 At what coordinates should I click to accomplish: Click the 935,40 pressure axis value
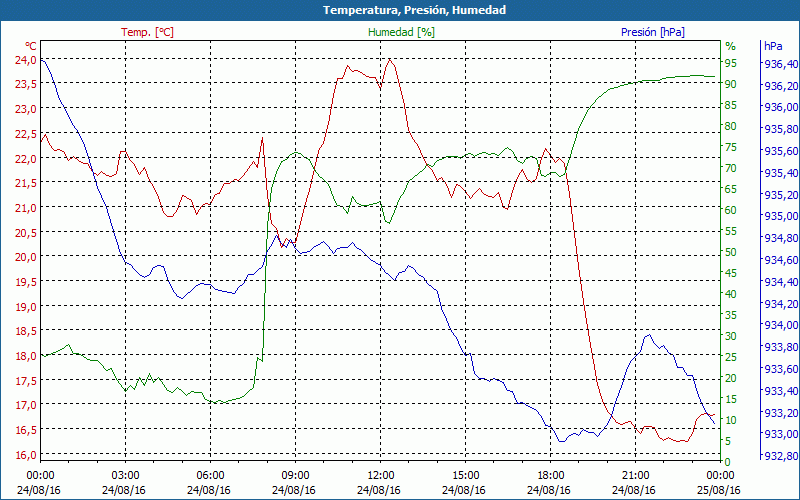(781, 173)
